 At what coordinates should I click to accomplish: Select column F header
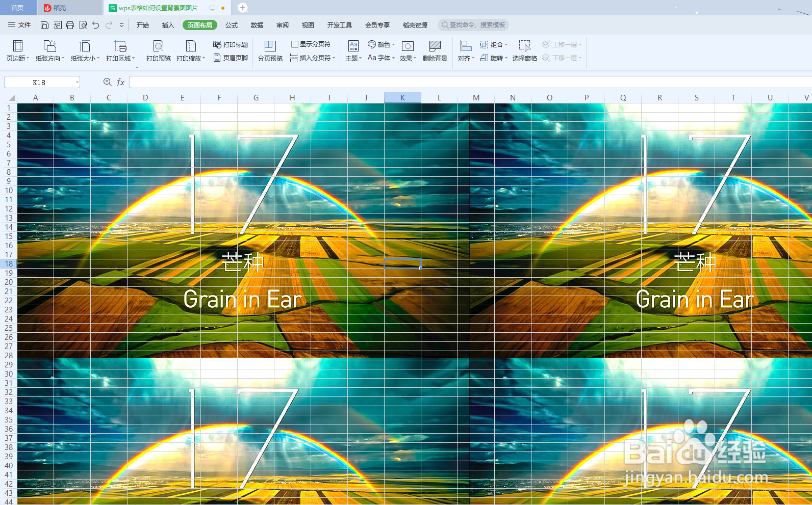point(219,97)
